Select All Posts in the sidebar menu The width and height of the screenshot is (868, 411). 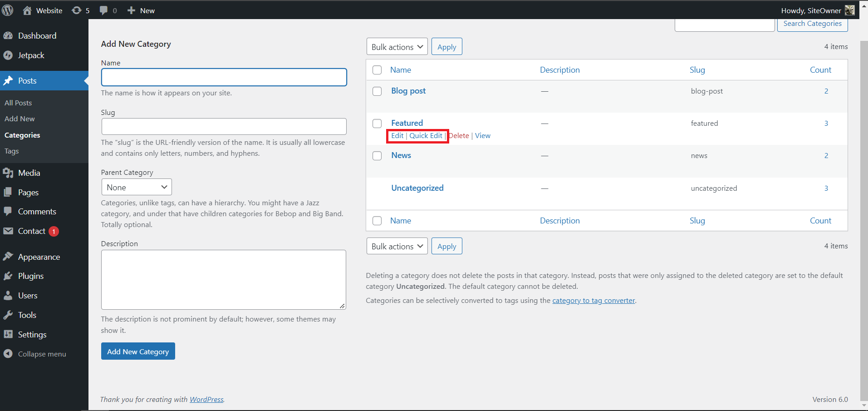coord(18,103)
